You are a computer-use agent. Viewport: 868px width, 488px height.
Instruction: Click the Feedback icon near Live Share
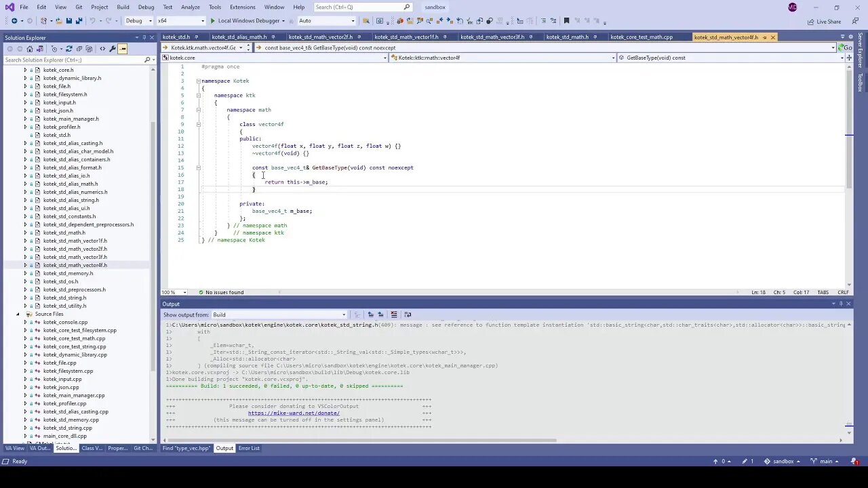[854, 21]
